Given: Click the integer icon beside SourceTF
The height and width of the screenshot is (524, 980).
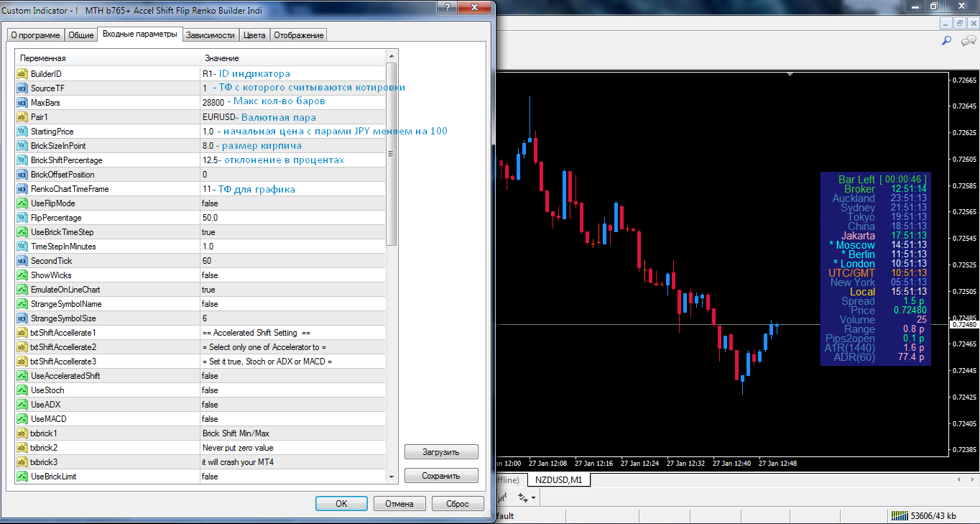Looking at the screenshot, I should click(22, 88).
